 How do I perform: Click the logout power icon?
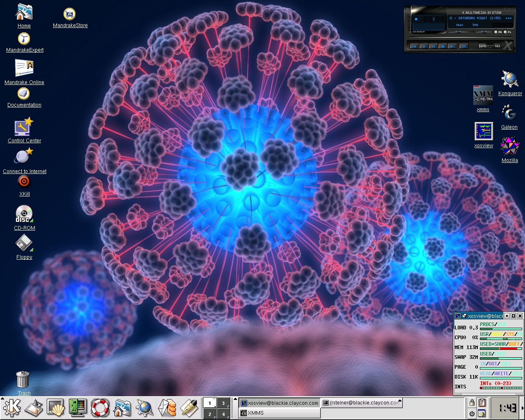472,413
